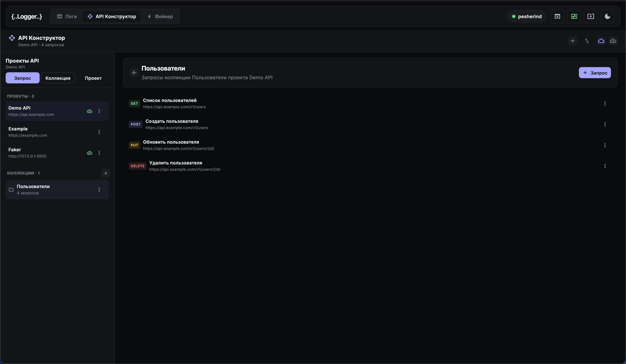Open the Example project three-dot menu
This screenshot has width=626, height=364.
point(99,132)
